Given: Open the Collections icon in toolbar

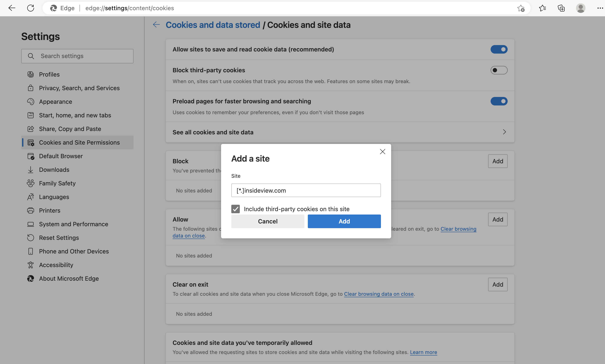Looking at the screenshot, I should click(561, 8).
